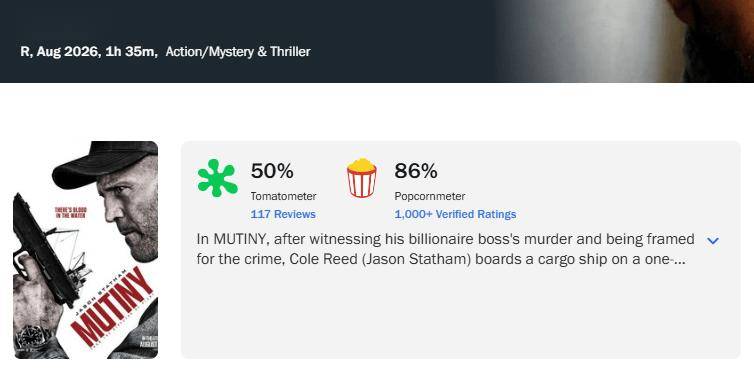The image size is (754, 372).
Task: Open the 117 Reviews link
Action: tap(283, 214)
